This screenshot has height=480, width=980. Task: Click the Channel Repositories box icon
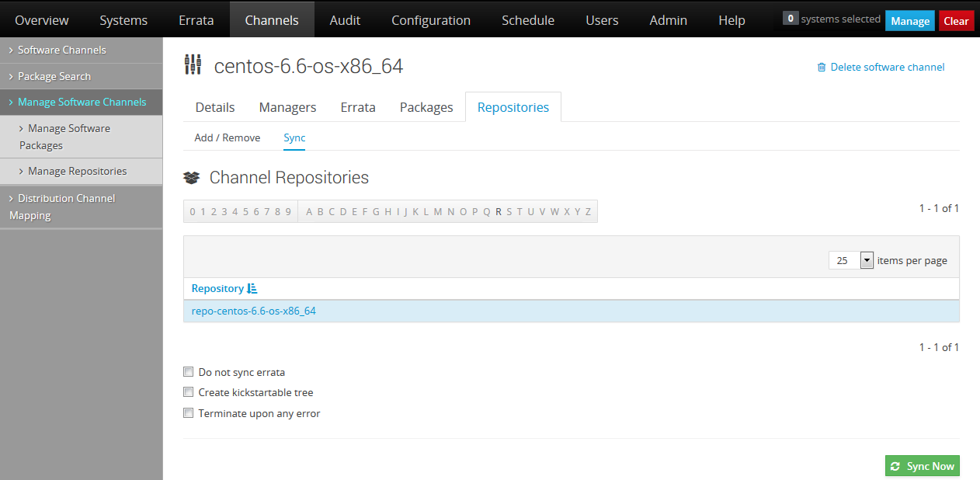[x=192, y=178]
